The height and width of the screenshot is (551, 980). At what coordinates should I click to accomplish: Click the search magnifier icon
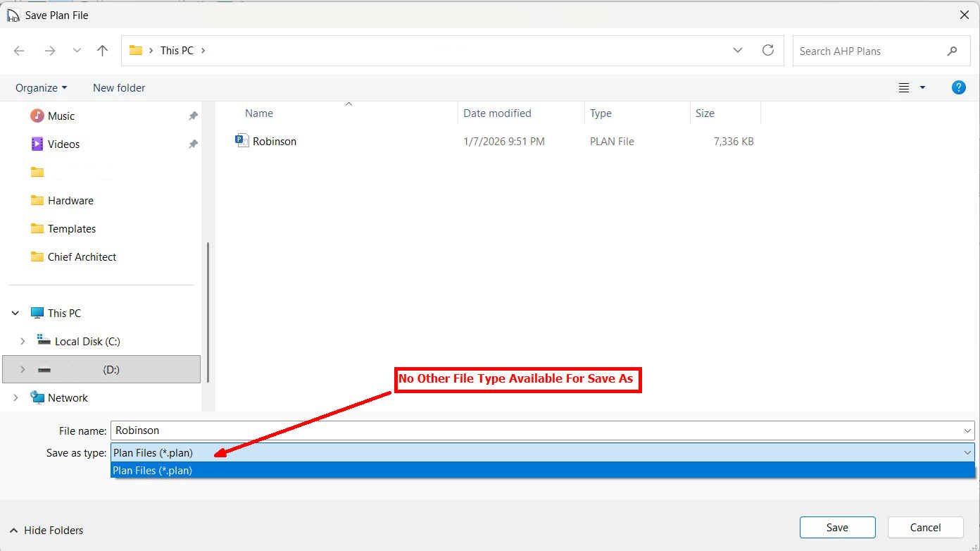952,51
